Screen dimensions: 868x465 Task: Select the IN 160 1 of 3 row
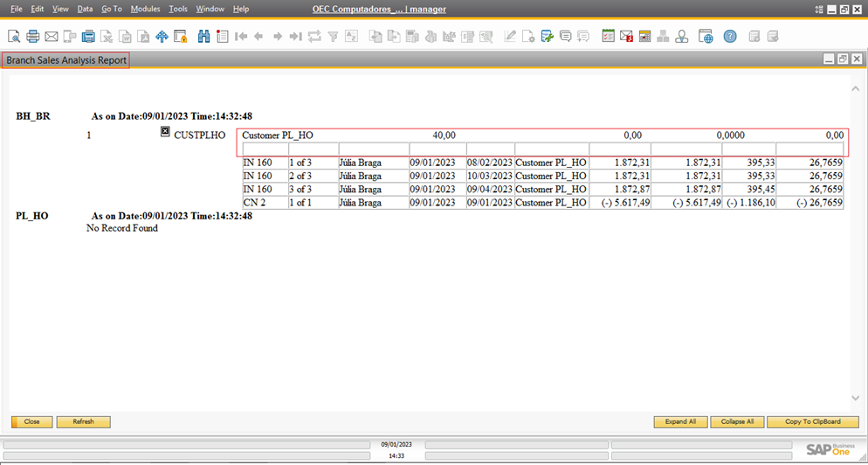264,163
